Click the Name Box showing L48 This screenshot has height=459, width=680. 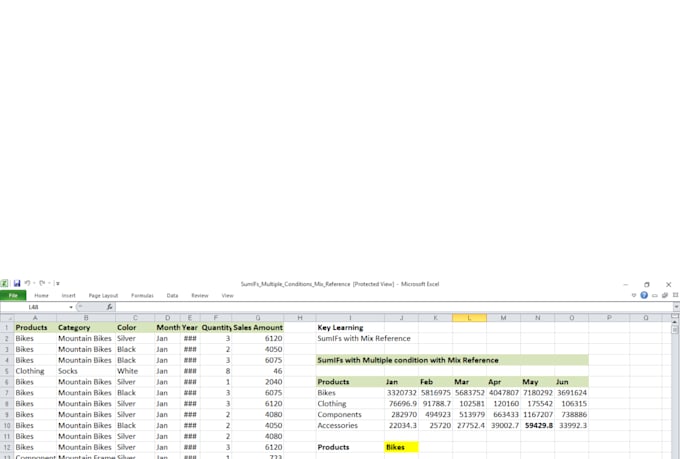tap(34, 307)
